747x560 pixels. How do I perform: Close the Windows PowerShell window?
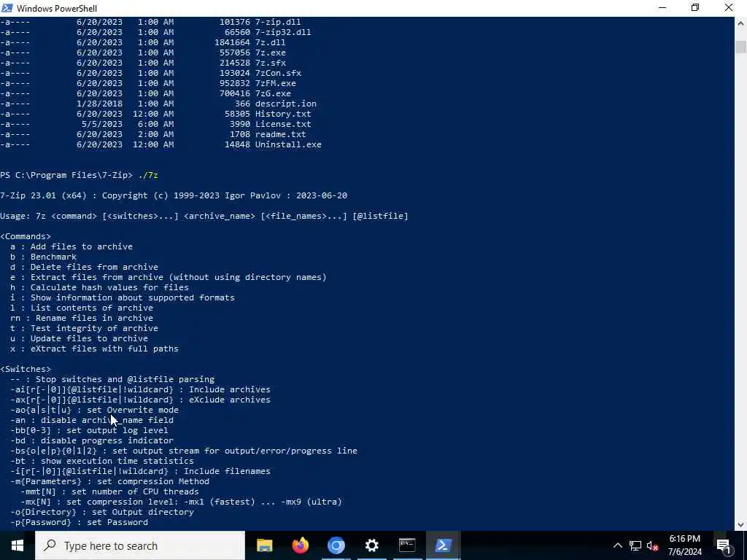(x=729, y=8)
